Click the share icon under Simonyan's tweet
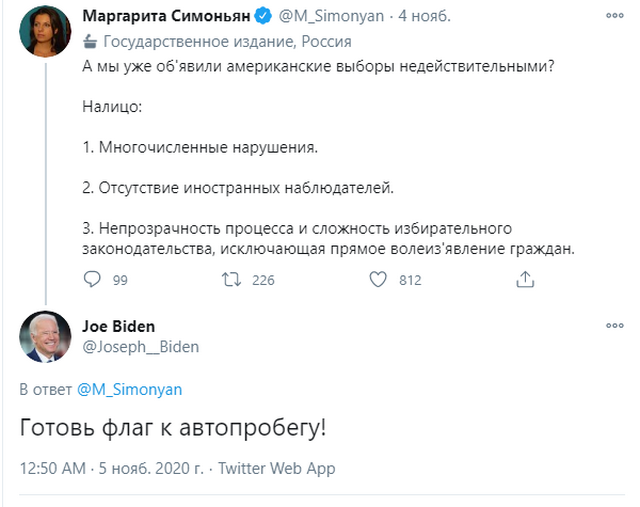The height and width of the screenshot is (507, 640). [x=523, y=281]
